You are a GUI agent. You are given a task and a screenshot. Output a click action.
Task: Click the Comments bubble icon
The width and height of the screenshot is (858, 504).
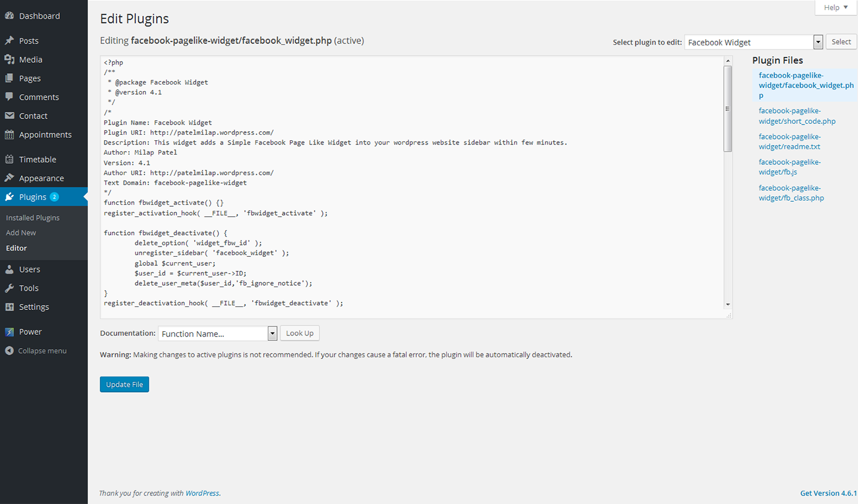10,97
